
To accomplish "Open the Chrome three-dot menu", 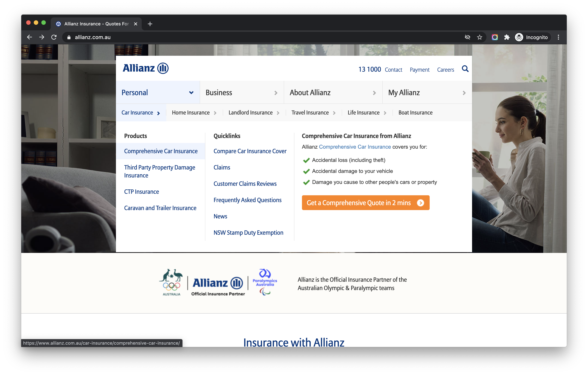I will (558, 37).
